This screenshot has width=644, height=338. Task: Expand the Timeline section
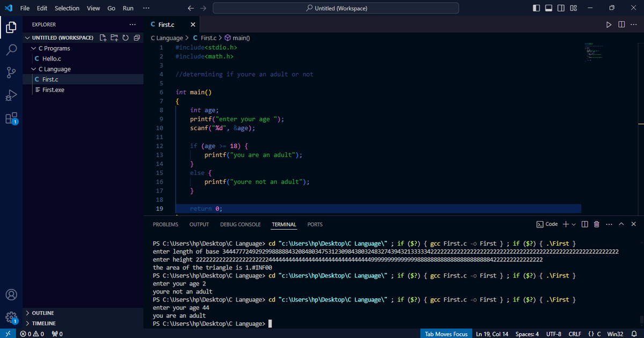(x=44, y=324)
